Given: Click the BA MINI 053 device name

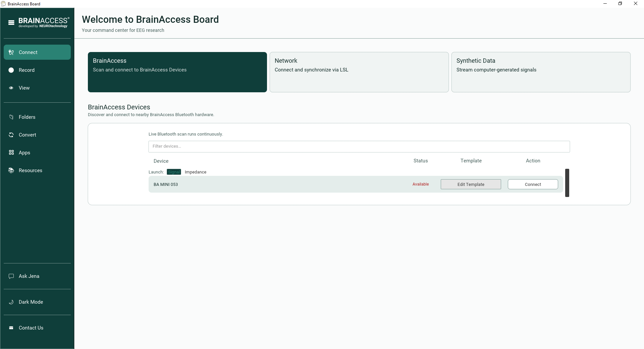Looking at the screenshot, I should 166,184.
